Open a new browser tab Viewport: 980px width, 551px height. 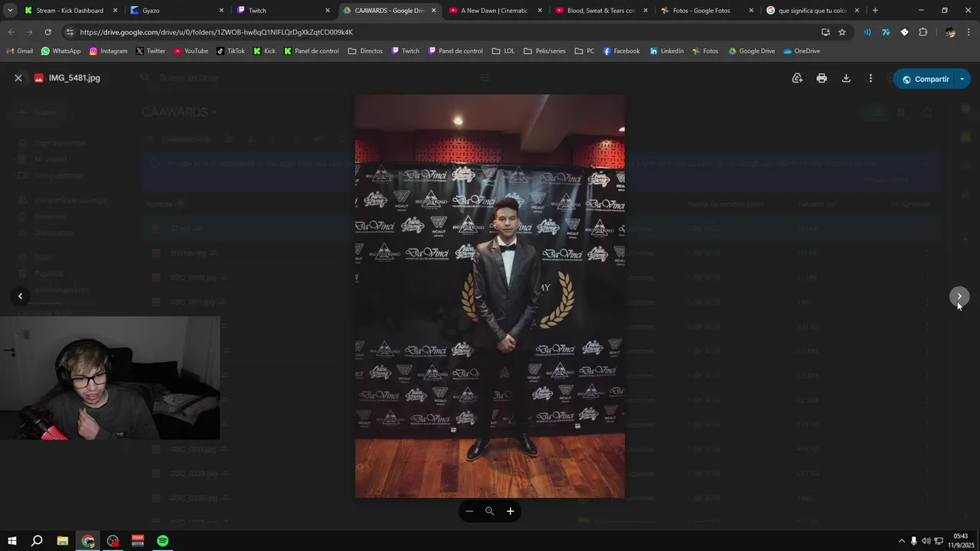(x=875, y=11)
